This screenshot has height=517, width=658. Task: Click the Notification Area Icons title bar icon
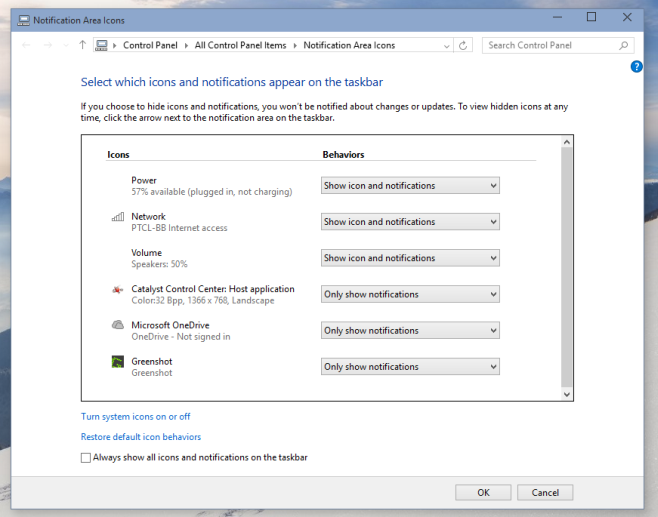coord(24,21)
